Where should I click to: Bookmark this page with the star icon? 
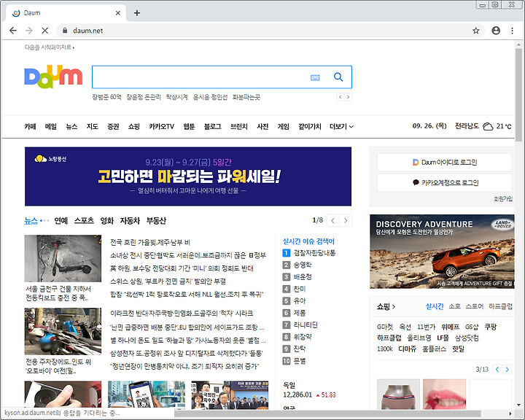475,31
